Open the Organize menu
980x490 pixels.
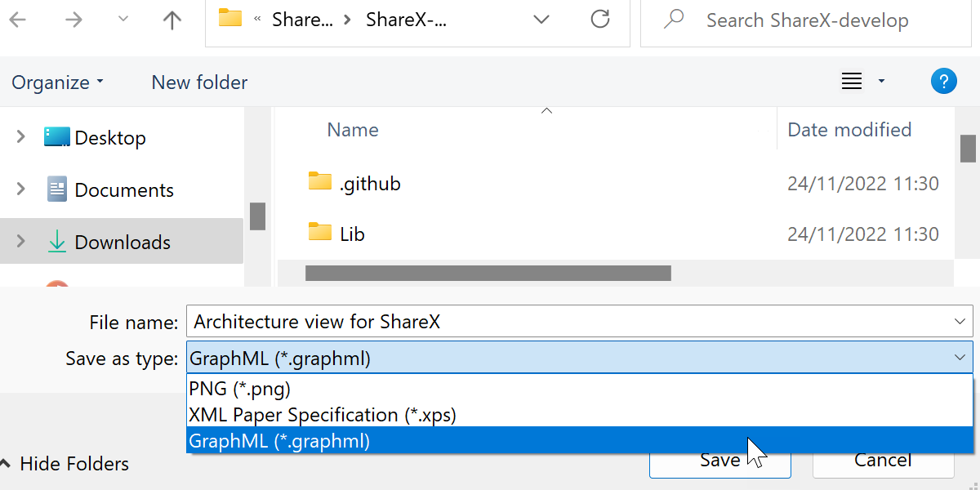point(57,82)
